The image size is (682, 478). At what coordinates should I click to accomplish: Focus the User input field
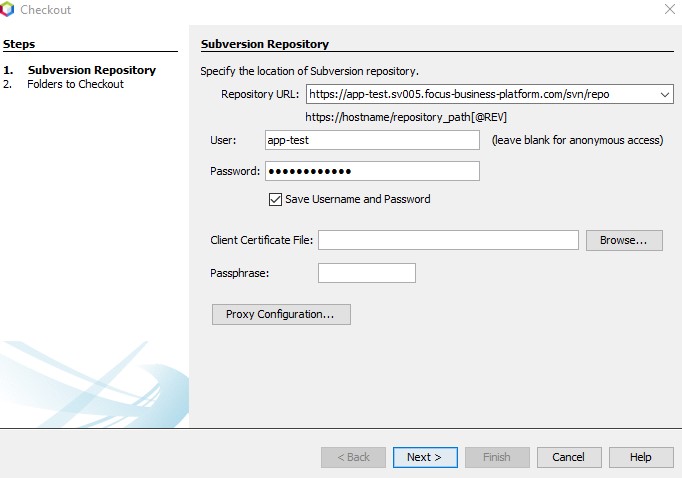click(x=372, y=140)
